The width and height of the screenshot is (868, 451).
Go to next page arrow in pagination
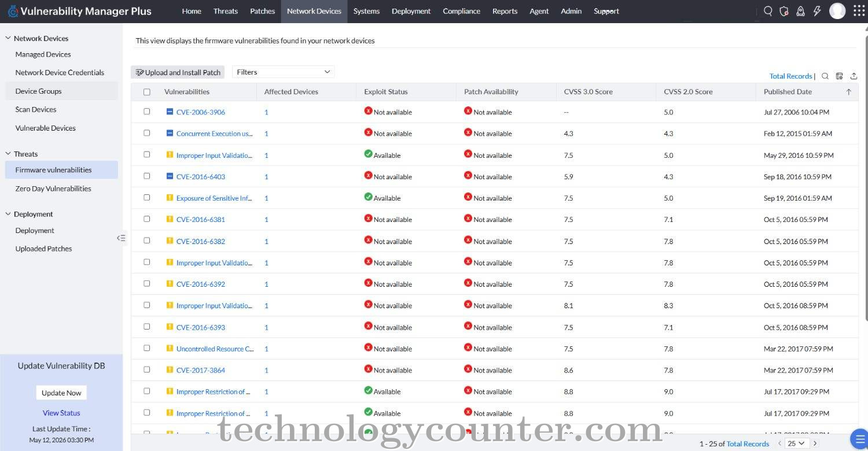[x=815, y=443]
